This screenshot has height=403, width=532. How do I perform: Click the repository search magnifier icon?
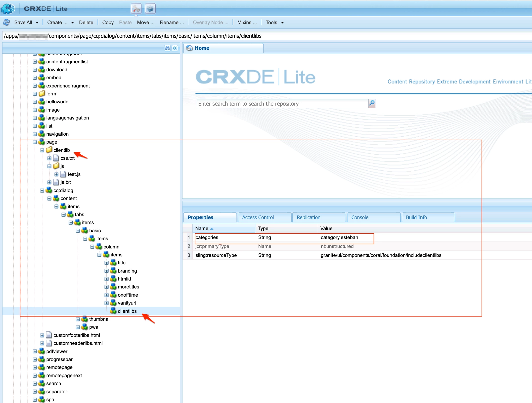pyautogui.click(x=372, y=103)
